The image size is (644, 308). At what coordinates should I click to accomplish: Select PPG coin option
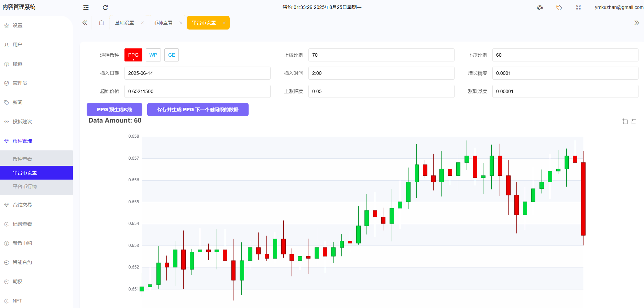click(133, 55)
